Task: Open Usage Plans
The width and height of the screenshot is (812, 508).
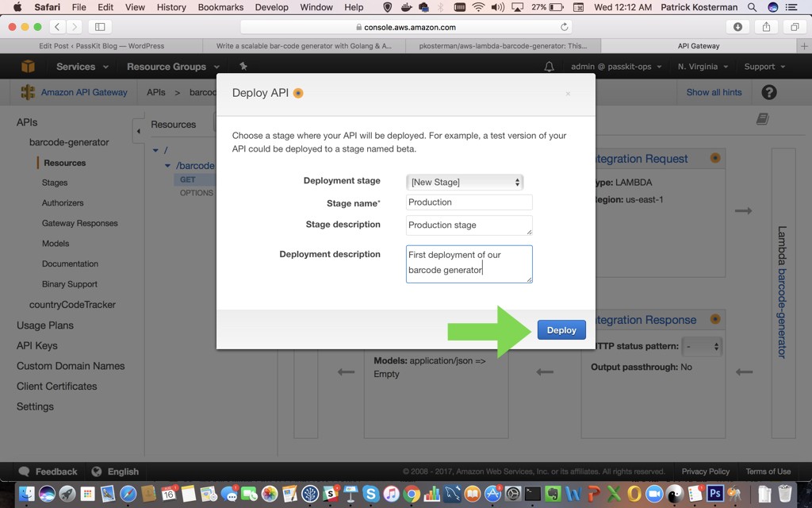Action: pyautogui.click(x=45, y=325)
